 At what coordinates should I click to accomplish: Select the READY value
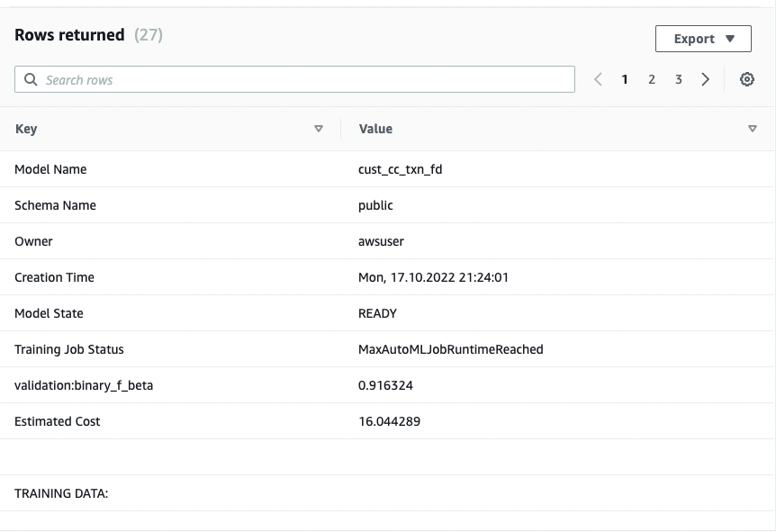(x=377, y=313)
